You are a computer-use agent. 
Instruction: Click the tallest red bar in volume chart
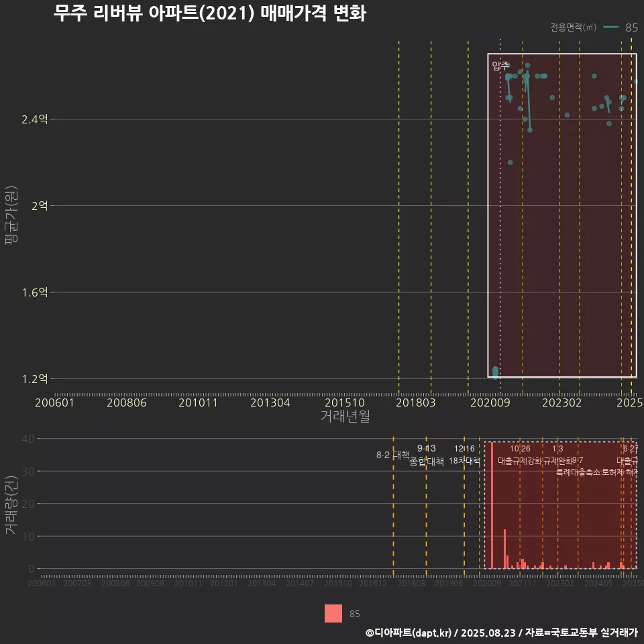(x=492, y=505)
